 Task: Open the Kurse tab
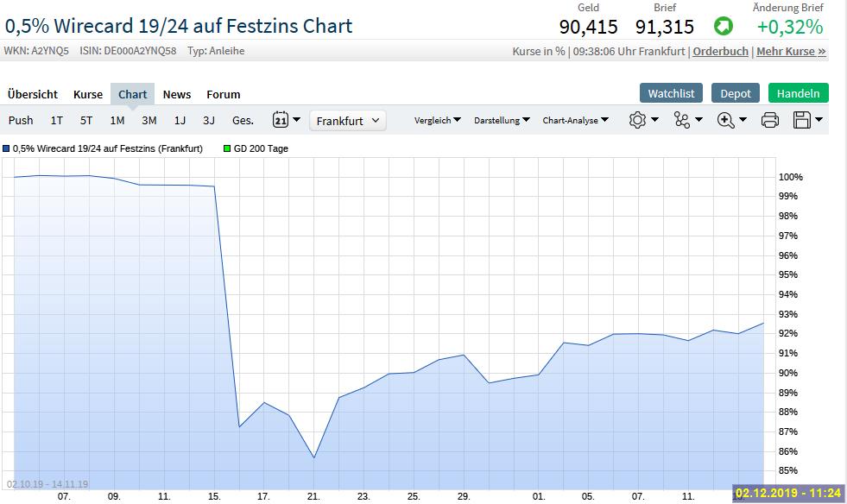point(88,94)
